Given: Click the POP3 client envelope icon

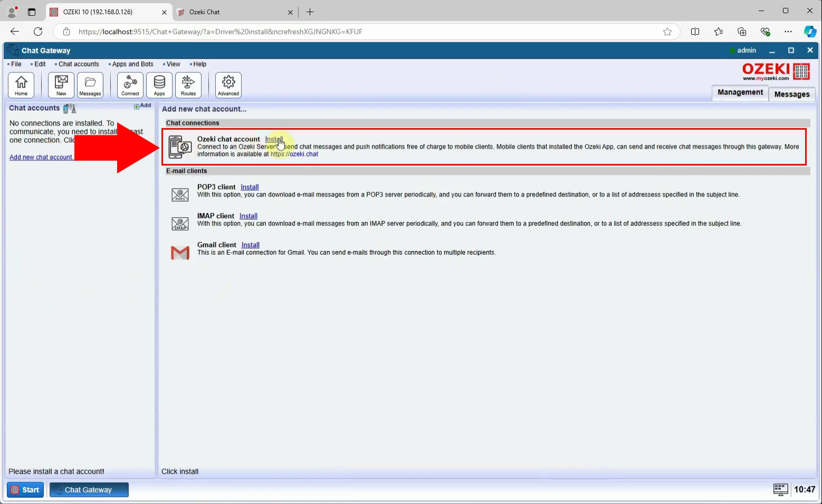Looking at the screenshot, I should click(x=180, y=195).
